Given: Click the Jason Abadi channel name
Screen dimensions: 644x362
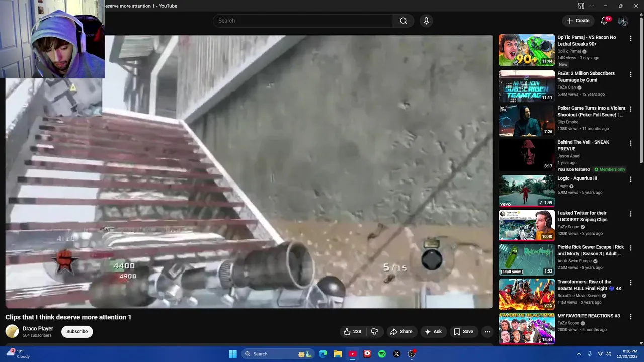Looking at the screenshot, I should tap(569, 156).
